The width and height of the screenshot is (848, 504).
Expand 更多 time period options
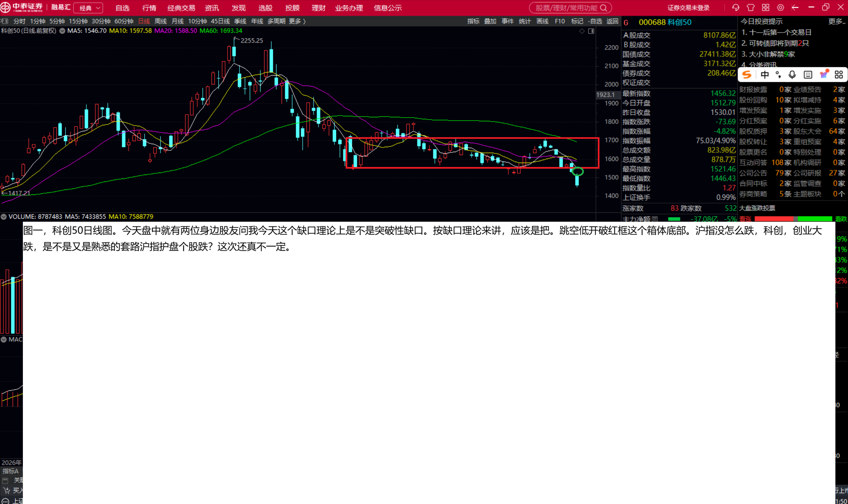coord(297,22)
